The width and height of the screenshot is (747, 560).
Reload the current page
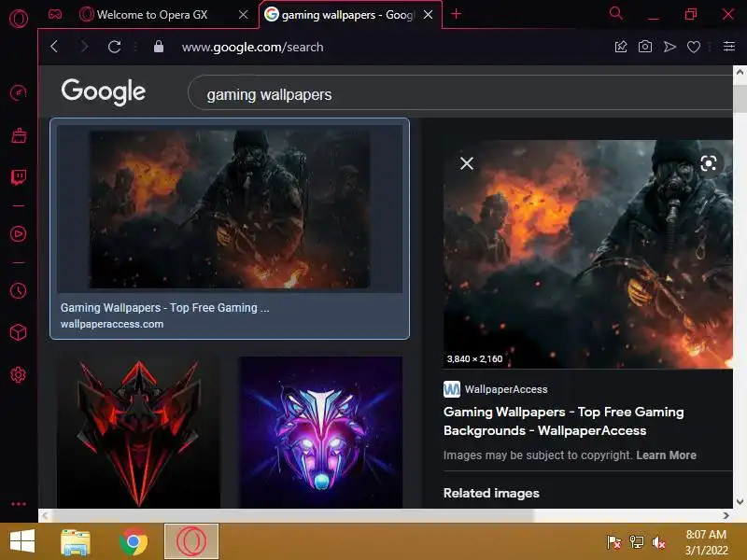pyautogui.click(x=114, y=47)
